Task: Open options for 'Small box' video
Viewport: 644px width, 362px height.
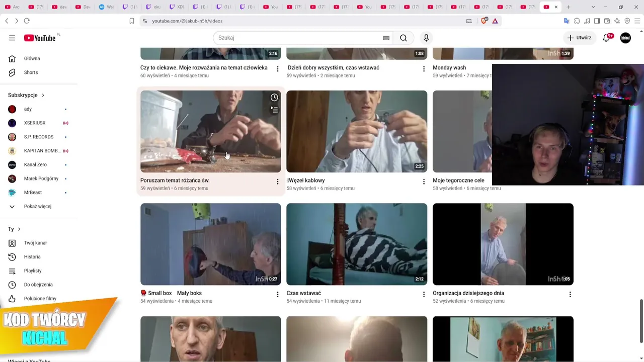Action: pyautogui.click(x=278, y=294)
